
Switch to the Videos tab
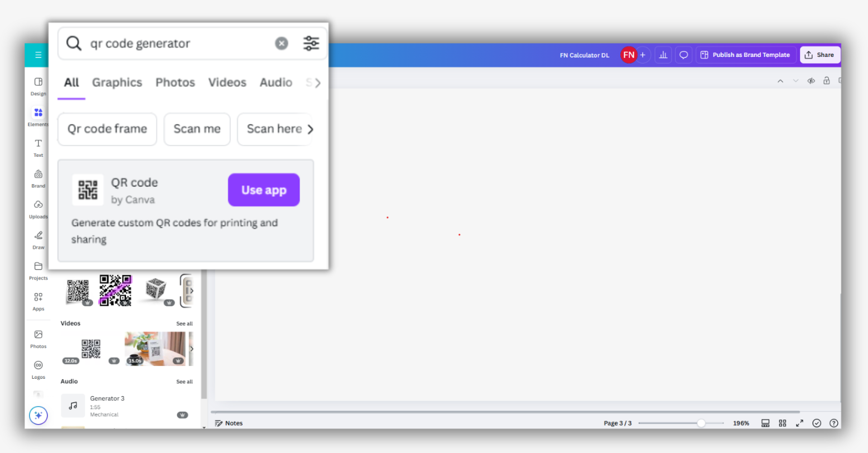click(227, 83)
